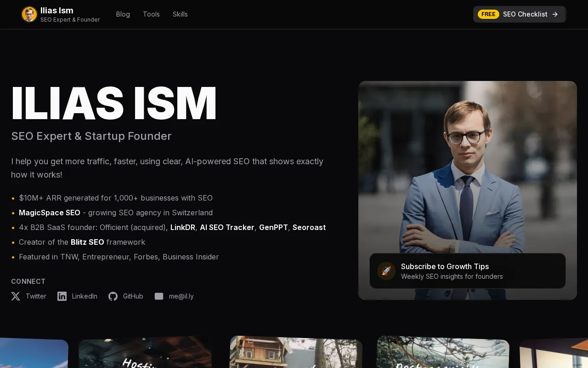Open the LinkDR link

(183, 227)
